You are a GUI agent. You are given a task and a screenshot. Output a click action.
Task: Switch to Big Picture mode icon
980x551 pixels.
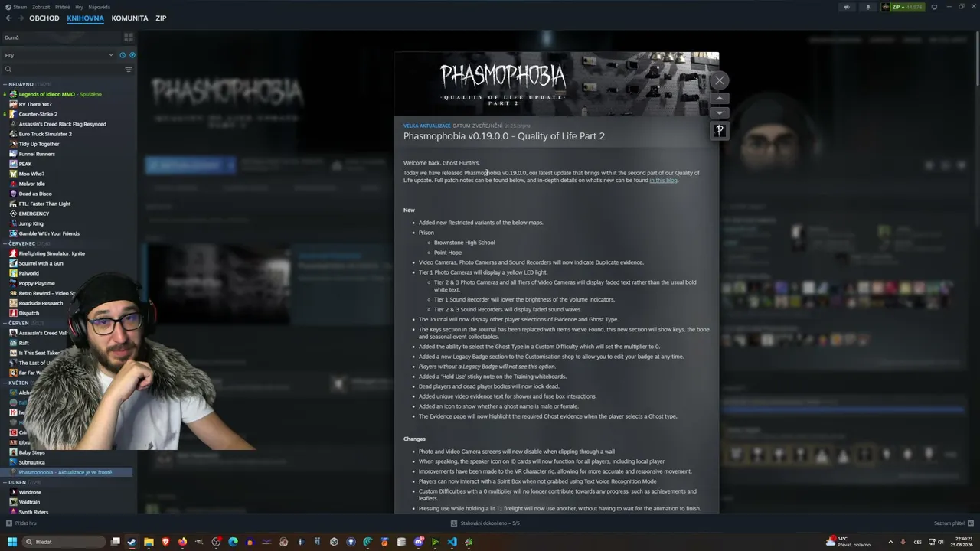point(934,7)
